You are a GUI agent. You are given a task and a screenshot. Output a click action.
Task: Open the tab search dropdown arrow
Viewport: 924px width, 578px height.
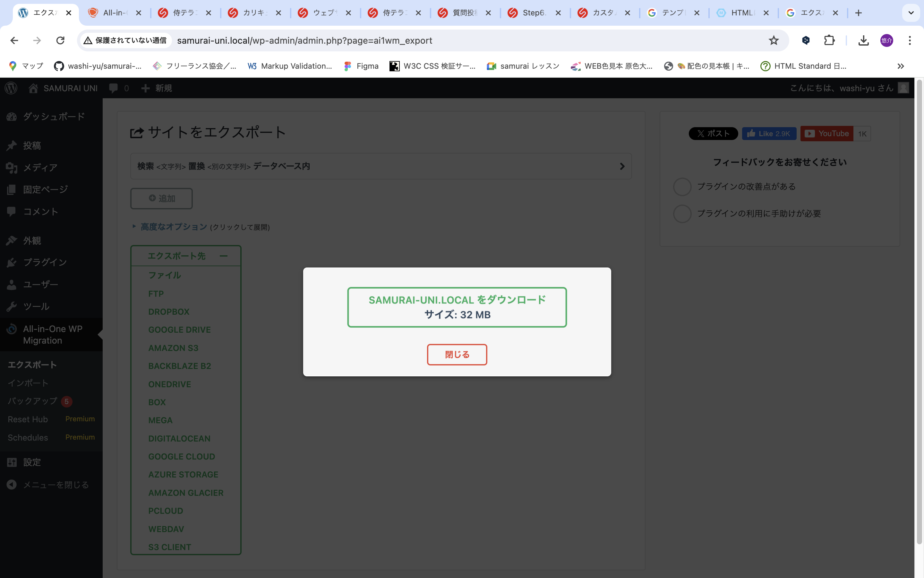pyautogui.click(x=911, y=13)
